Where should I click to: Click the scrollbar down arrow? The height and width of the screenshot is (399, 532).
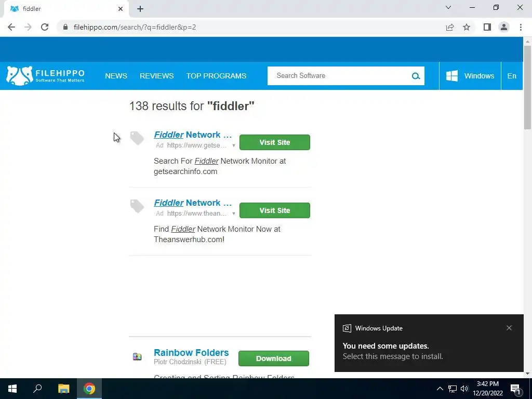[527, 374]
